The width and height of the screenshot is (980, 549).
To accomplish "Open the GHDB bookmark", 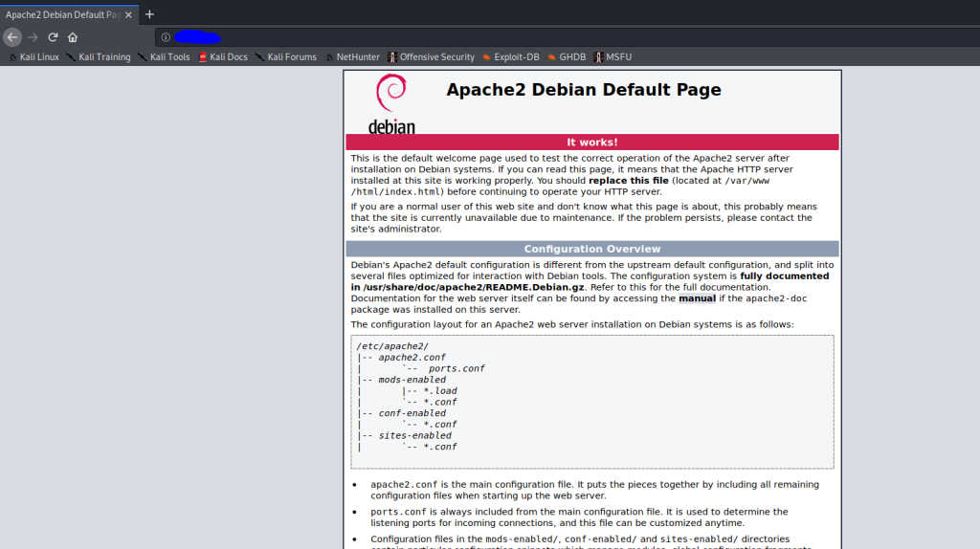I will click(x=567, y=56).
